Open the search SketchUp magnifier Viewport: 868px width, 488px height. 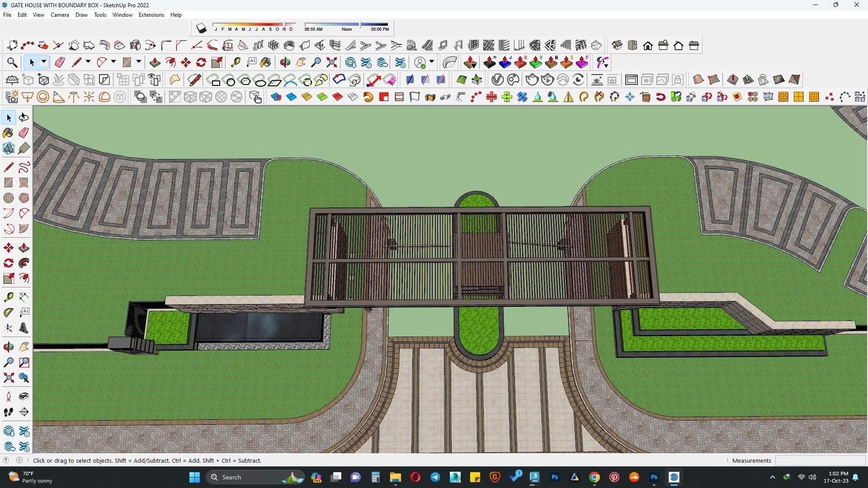click(12, 62)
